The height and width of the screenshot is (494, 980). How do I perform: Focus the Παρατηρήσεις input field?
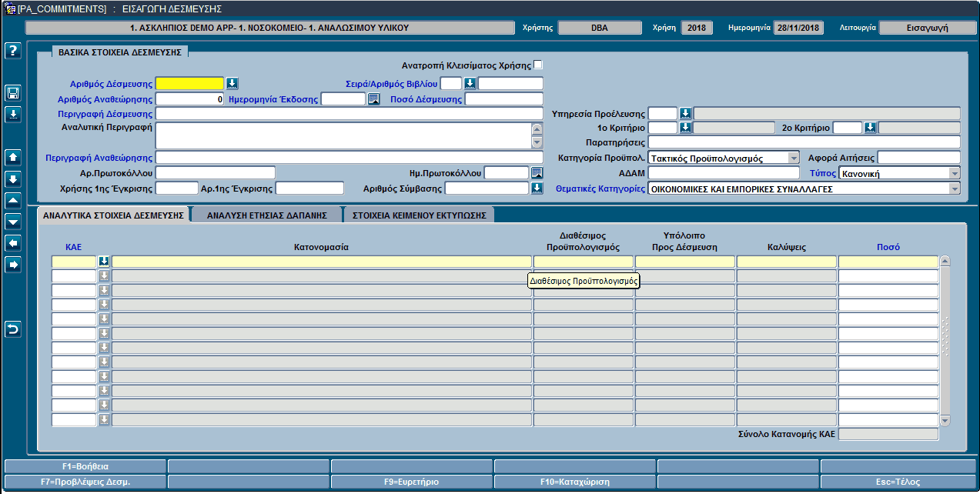tap(804, 142)
